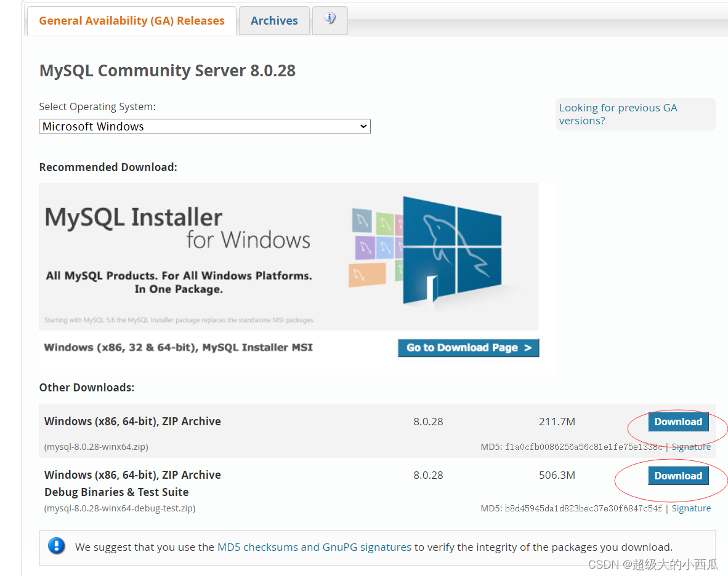The height and width of the screenshot is (576, 728).
Task: Click the blue exclamation notice icon
Action: (x=57, y=546)
